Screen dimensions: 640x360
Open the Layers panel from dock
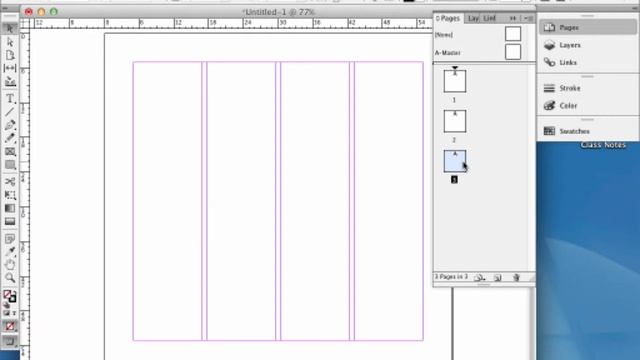(x=588, y=45)
